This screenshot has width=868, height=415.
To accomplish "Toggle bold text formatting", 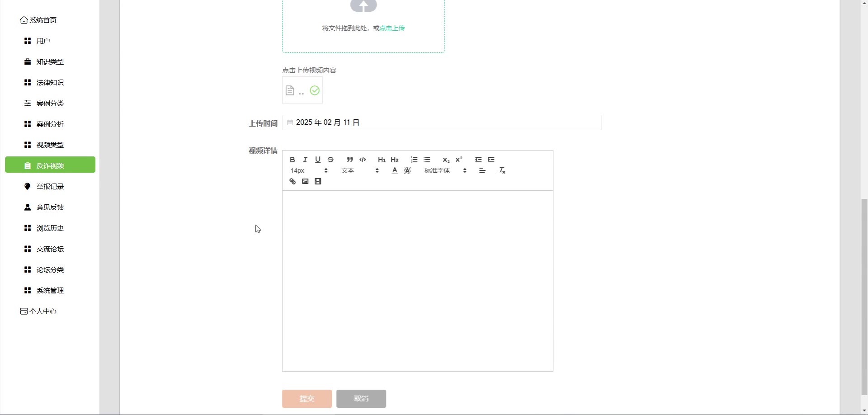I will tap(292, 160).
